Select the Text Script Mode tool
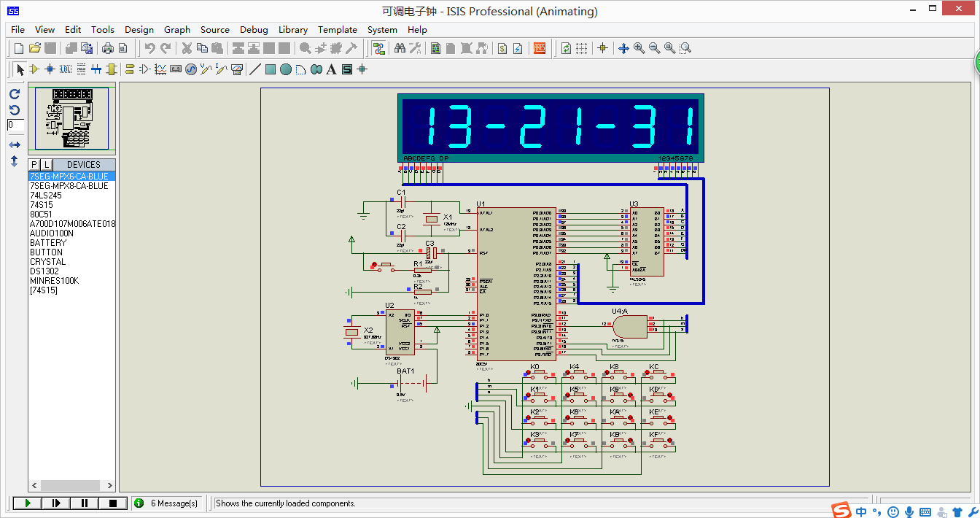The image size is (980, 518). pyautogui.click(x=81, y=69)
